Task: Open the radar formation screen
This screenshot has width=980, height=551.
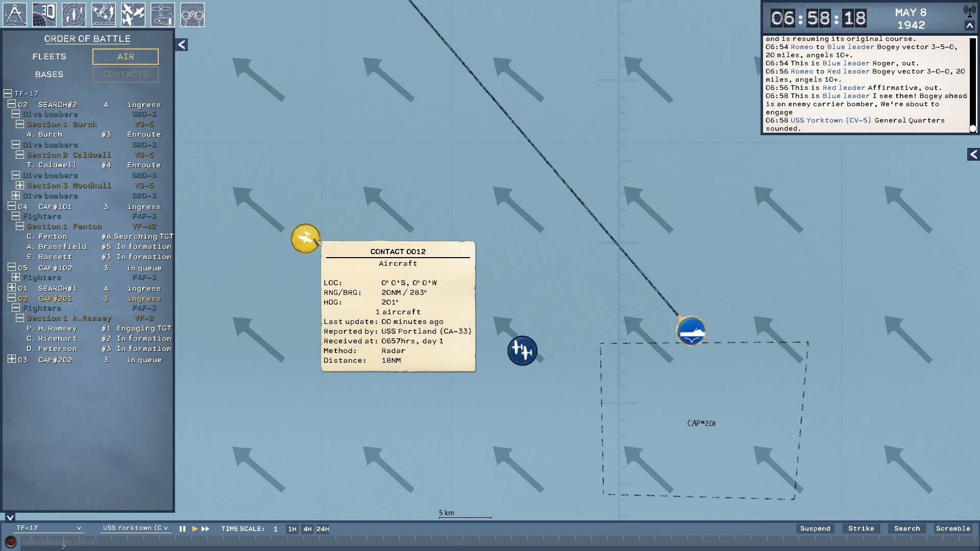Action: pyautogui.click(x=74, y=14)
